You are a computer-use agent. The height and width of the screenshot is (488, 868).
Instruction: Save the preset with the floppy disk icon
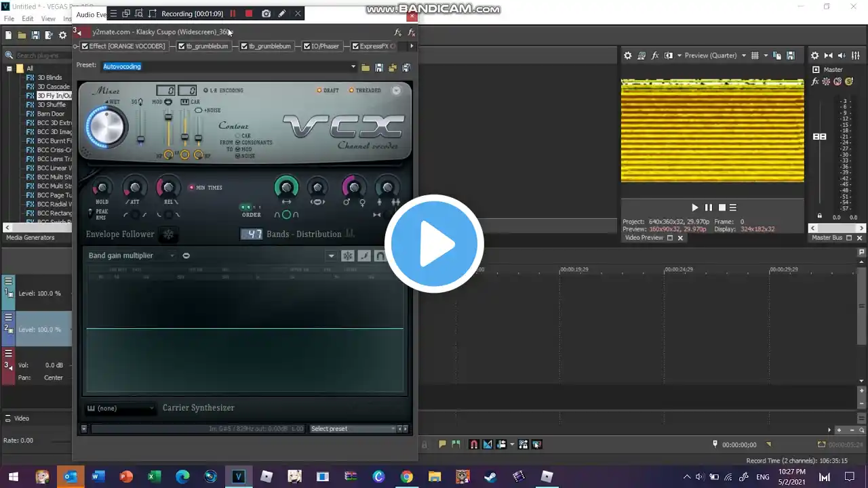point(379,67)
